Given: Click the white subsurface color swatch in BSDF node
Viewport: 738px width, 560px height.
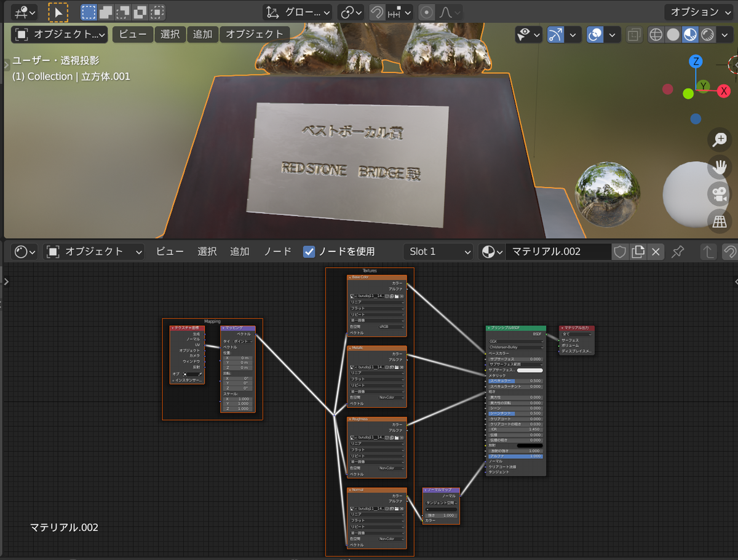Looking at the screenshot, I should click(x=530, y=370).
